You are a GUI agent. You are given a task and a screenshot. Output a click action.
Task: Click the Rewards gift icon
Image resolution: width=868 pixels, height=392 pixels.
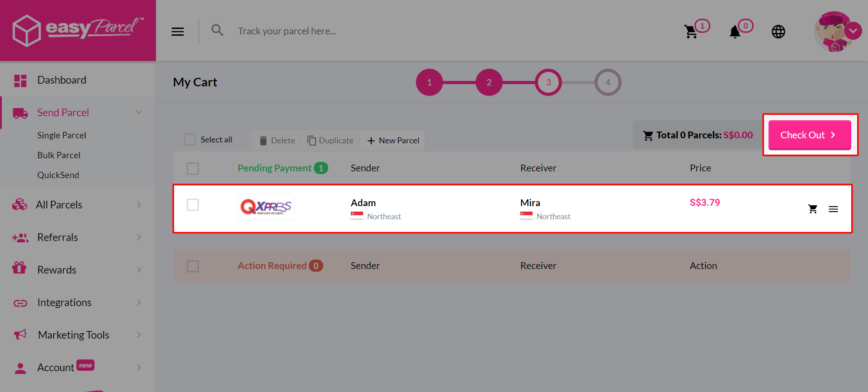(20, 269)
